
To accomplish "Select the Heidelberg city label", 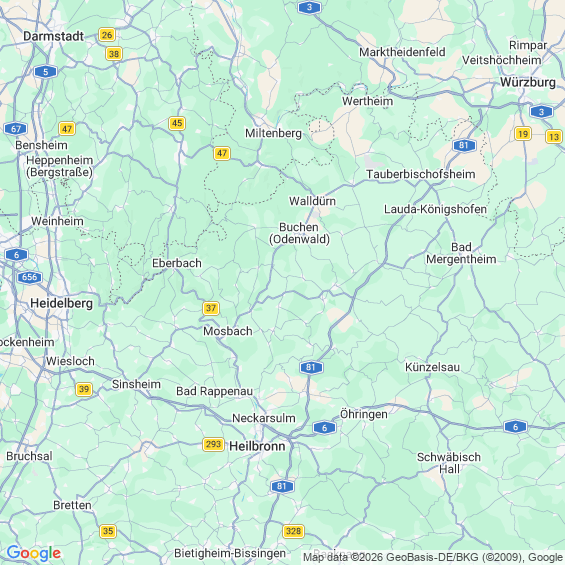I will (x=62, y=303).
